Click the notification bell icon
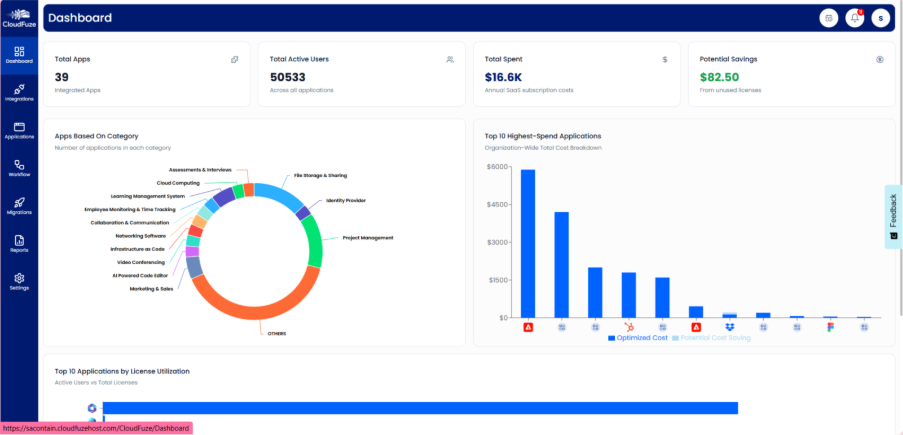The image size is (903, 435). coord(854,18)
